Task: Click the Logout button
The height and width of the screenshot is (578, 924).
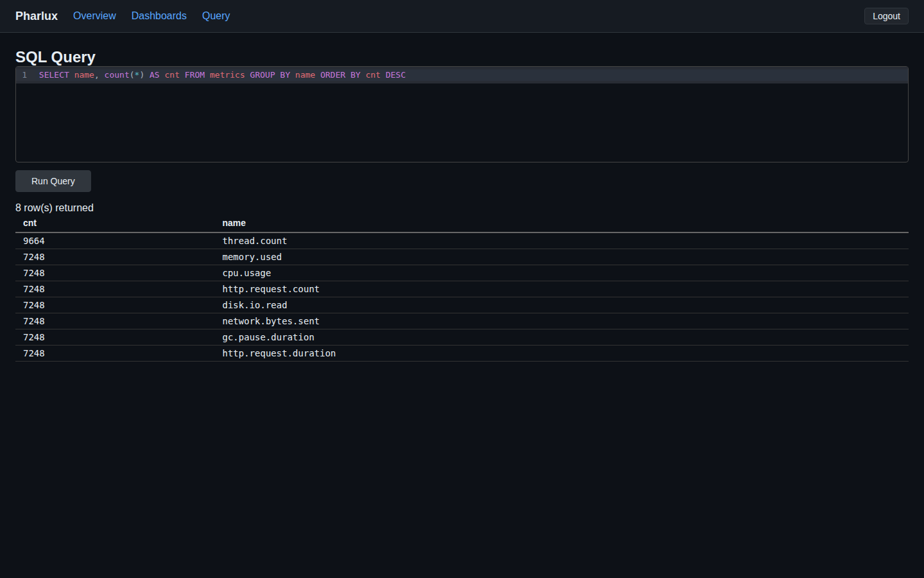Action: (886, 16)
